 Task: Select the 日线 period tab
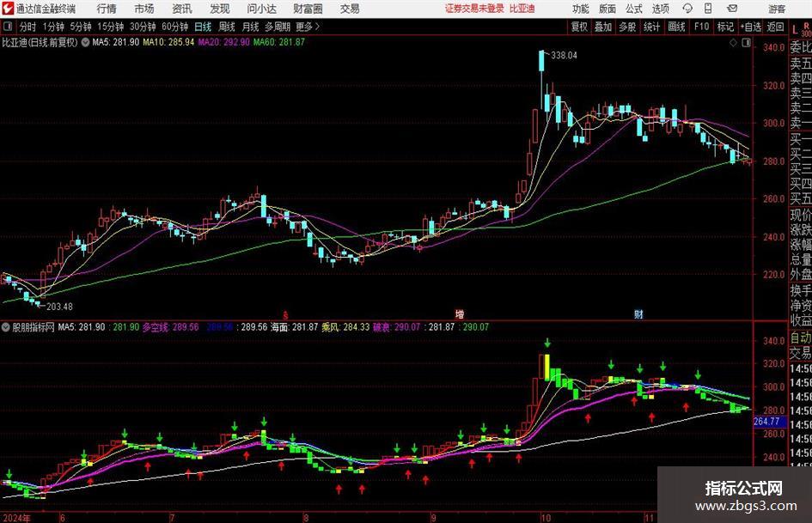tap(203, 27)
